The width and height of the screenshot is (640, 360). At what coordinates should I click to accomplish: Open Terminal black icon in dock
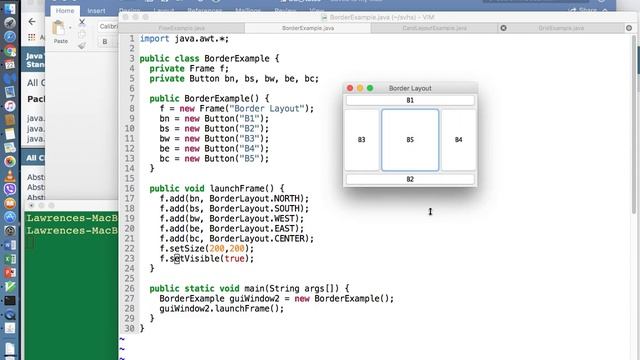click(x=10, y=301)
